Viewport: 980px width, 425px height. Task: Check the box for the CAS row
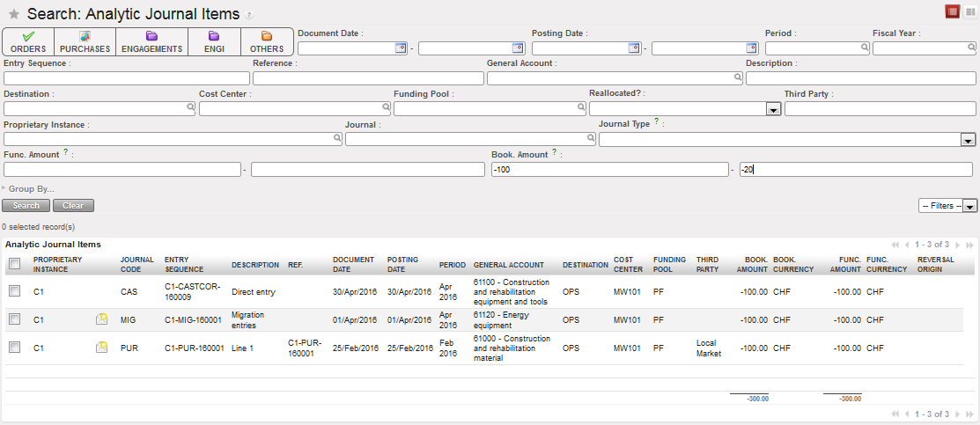[x=14, y=290]
